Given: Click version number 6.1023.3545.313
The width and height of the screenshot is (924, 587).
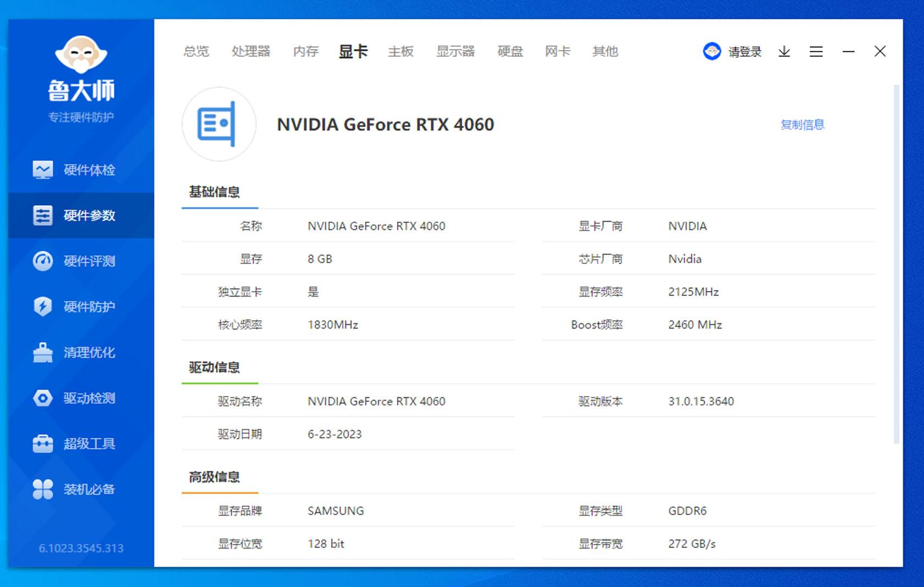Looking at the screenshot, I should (81, 548).
